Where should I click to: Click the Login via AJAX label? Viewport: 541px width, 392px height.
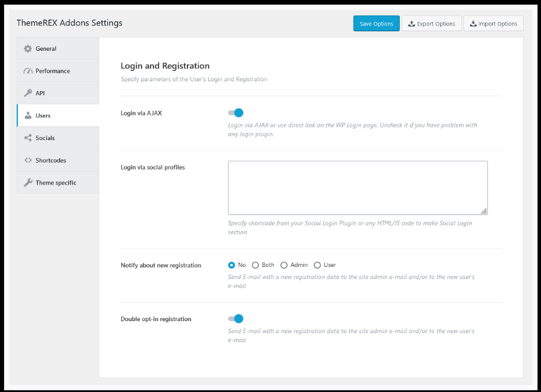tap(141, 113)
